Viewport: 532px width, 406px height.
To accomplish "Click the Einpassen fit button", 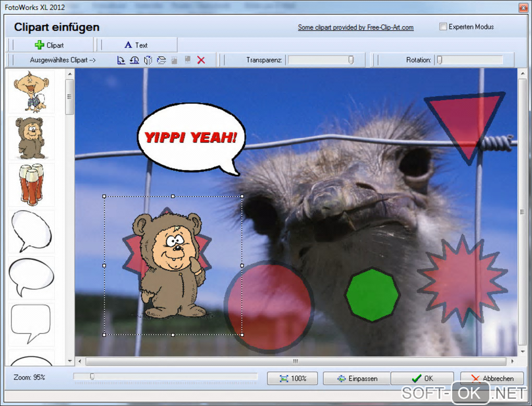I will pos(357,378).
